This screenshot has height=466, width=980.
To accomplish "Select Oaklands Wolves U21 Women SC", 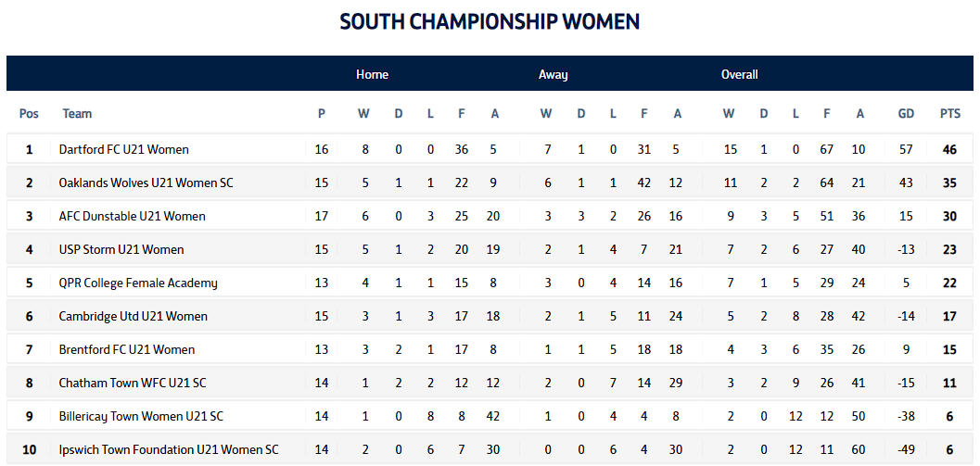I will (x=146, y=183).
